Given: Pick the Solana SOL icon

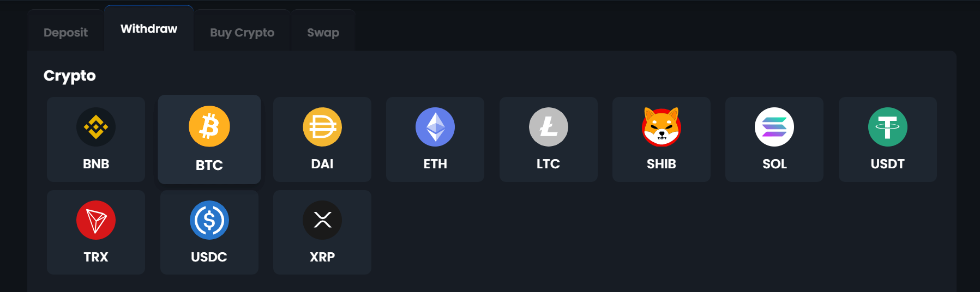Looking at the screenshot, I should 774,127.
